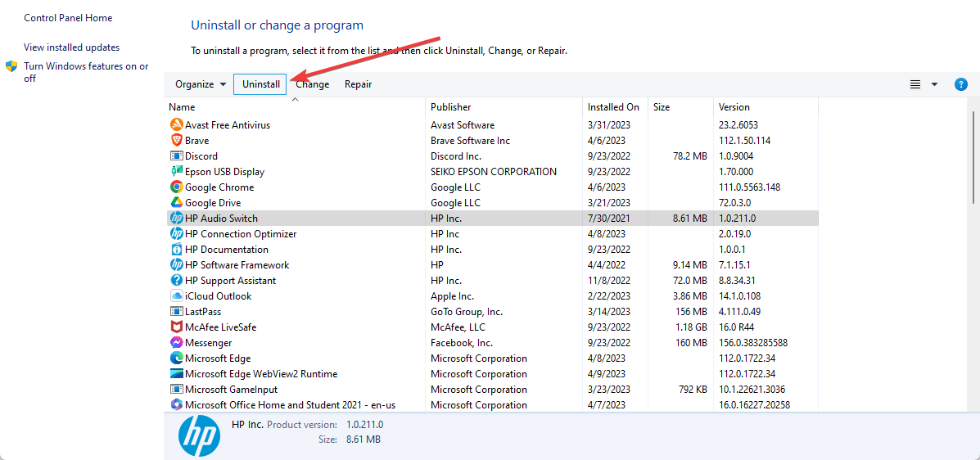Open help with the blue question mark
The width and height of the screenshot is (980, 460).
(961, 84)
